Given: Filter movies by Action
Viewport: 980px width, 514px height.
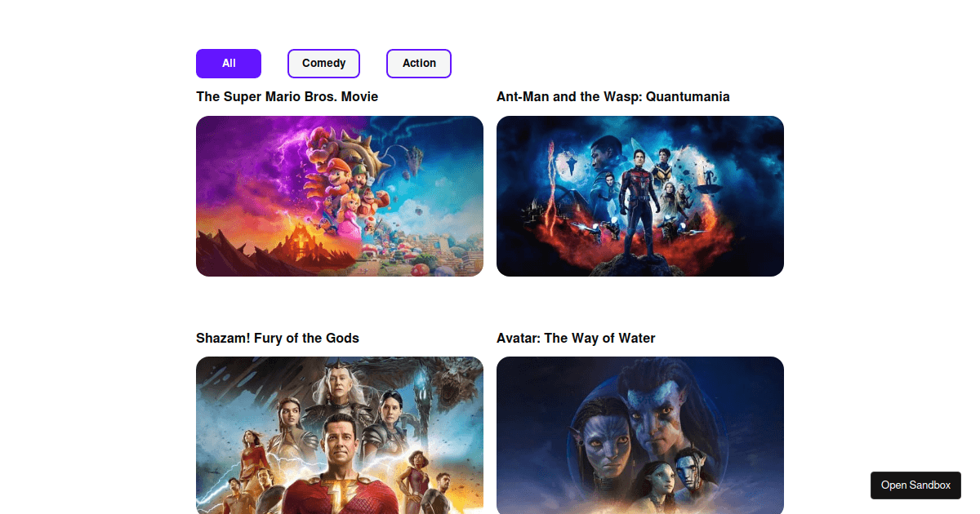Looking at the screenshot, I should 419,64.
